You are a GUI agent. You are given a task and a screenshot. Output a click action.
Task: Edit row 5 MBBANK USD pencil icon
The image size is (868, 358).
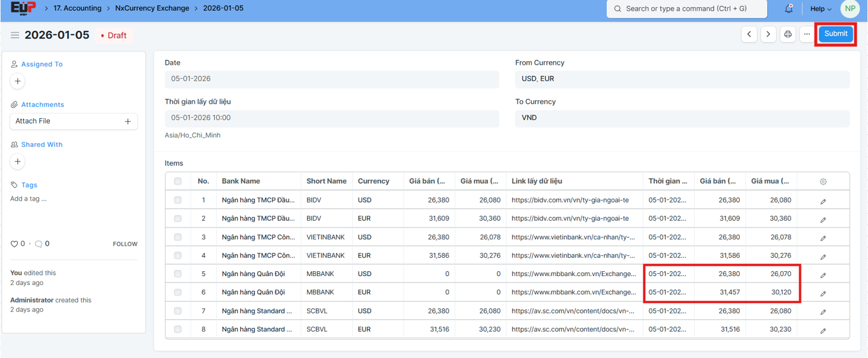coord(823,275)
